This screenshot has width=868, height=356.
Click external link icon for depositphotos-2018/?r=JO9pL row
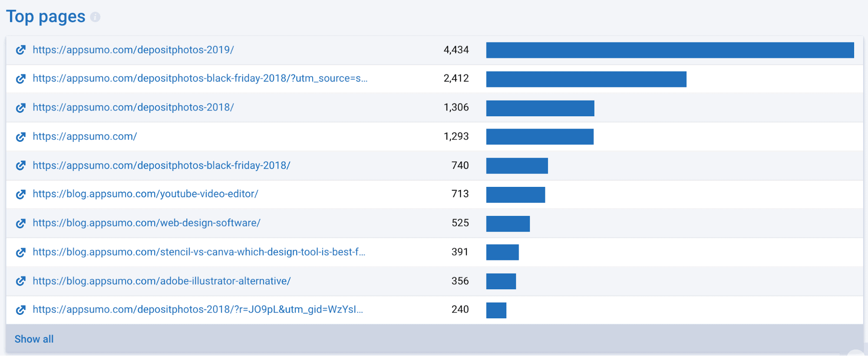point(21,310)
